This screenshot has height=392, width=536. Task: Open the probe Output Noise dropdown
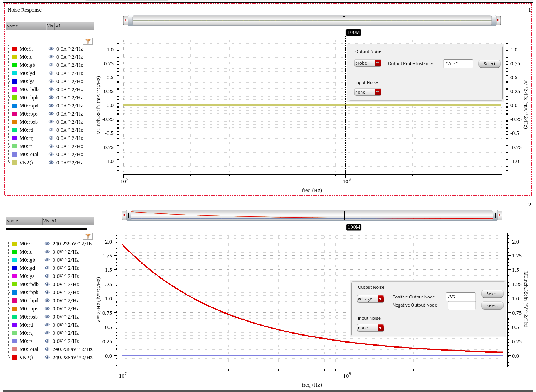click(368, 63)
